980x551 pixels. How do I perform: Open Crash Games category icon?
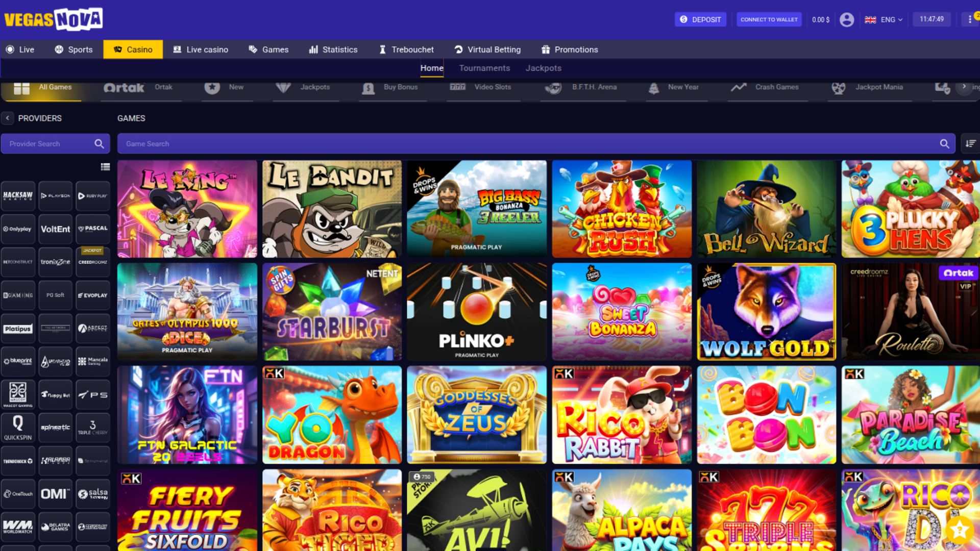(739, 87)
